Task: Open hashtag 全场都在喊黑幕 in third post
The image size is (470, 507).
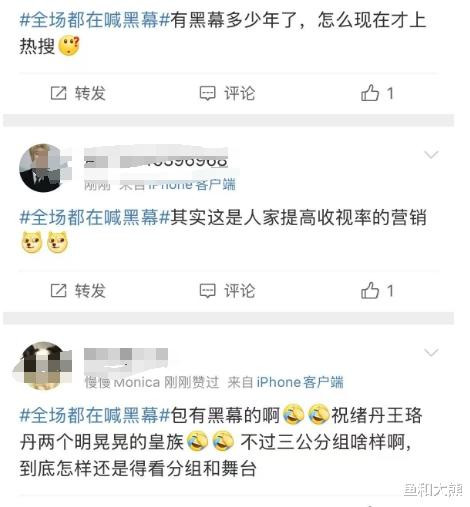Action: point(95,415)
